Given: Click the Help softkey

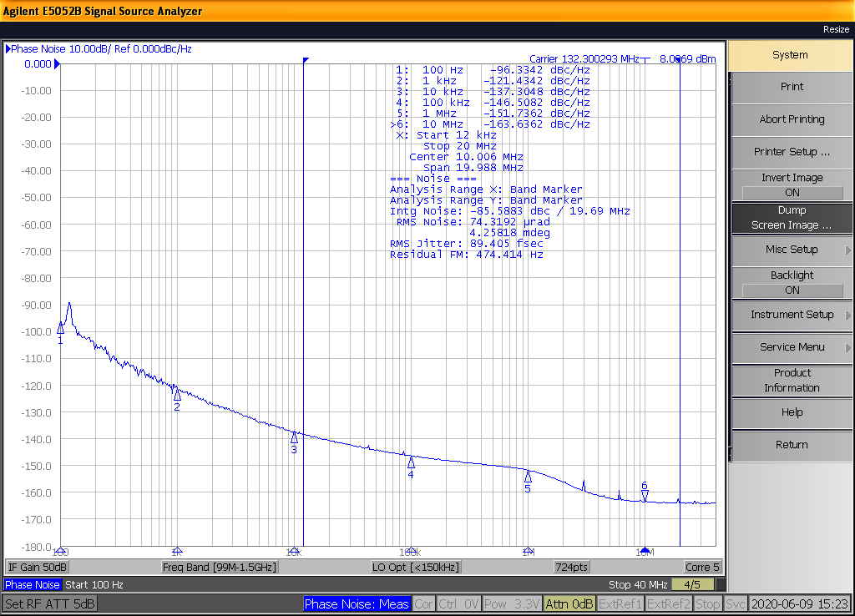Looking at the screenshot, I should click(792, 412).
